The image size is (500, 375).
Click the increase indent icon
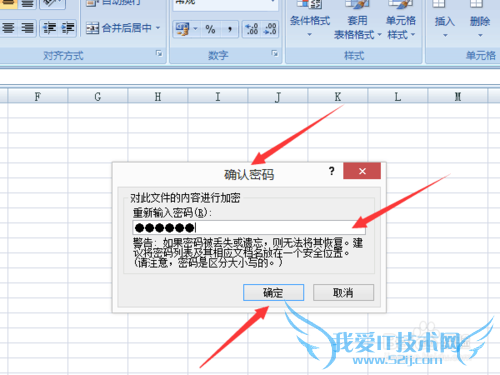click(x=68, y=28)
